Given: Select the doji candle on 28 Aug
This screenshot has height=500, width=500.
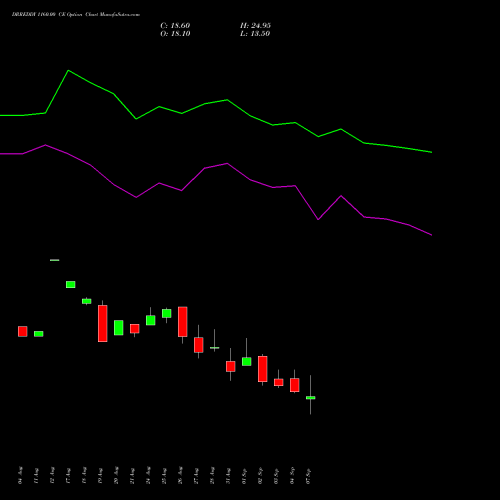Looking at the screenshot, I should pyautogui.click(x=215, y=348).
